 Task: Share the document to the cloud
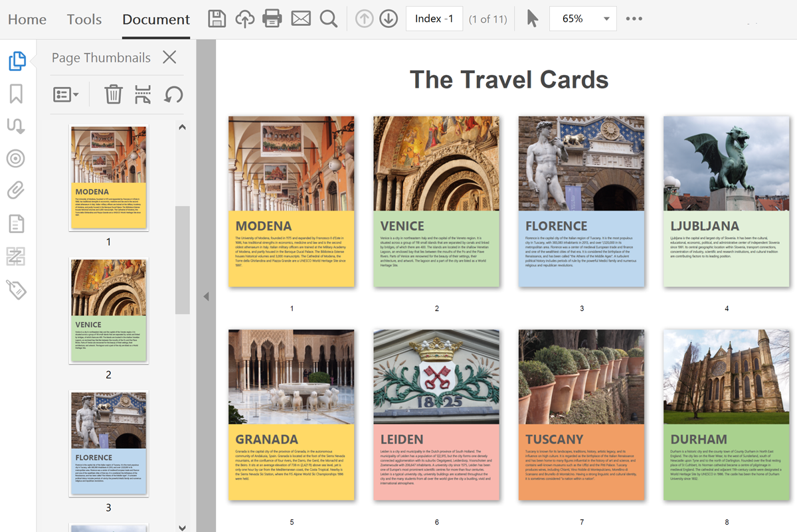(x=244, y=19)
